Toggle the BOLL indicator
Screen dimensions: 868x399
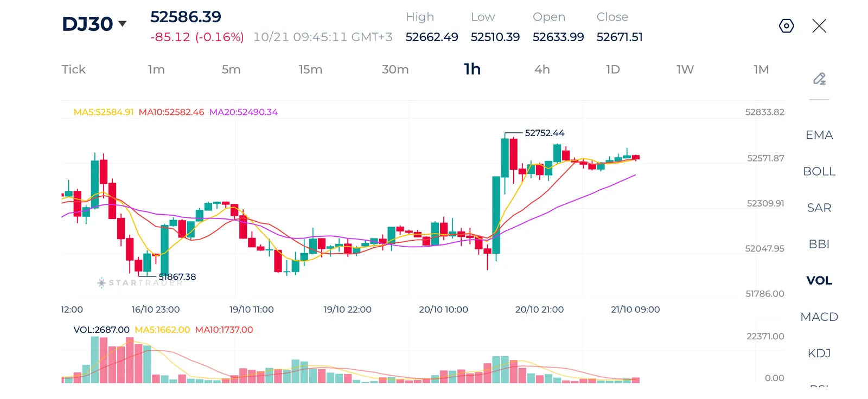click(819, 171)
